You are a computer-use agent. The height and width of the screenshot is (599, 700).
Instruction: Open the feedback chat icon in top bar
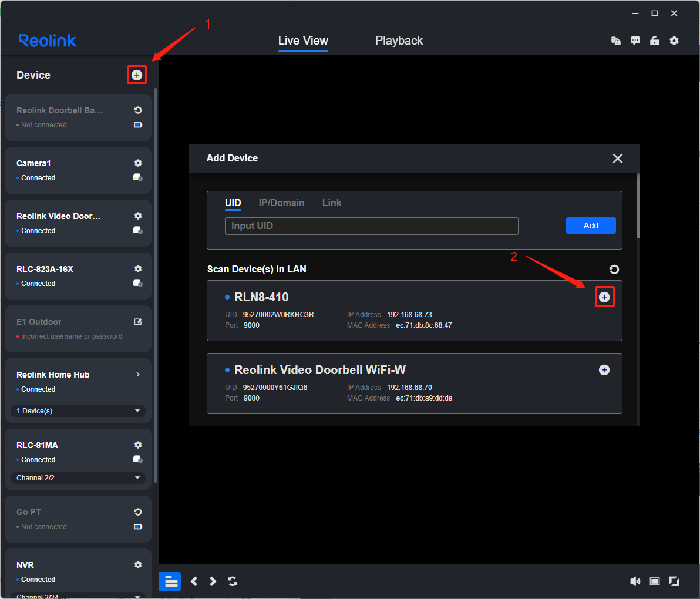click(x=635, y=41)
